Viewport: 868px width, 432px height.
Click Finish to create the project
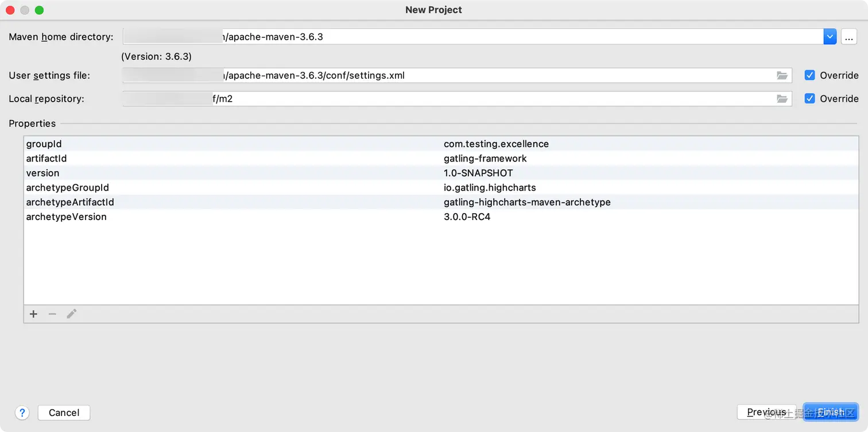(830, 412)
